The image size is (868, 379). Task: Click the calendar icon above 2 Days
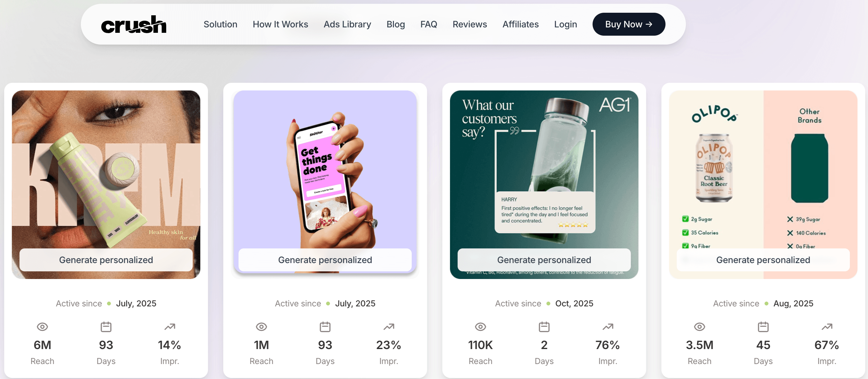click(544, 326)
